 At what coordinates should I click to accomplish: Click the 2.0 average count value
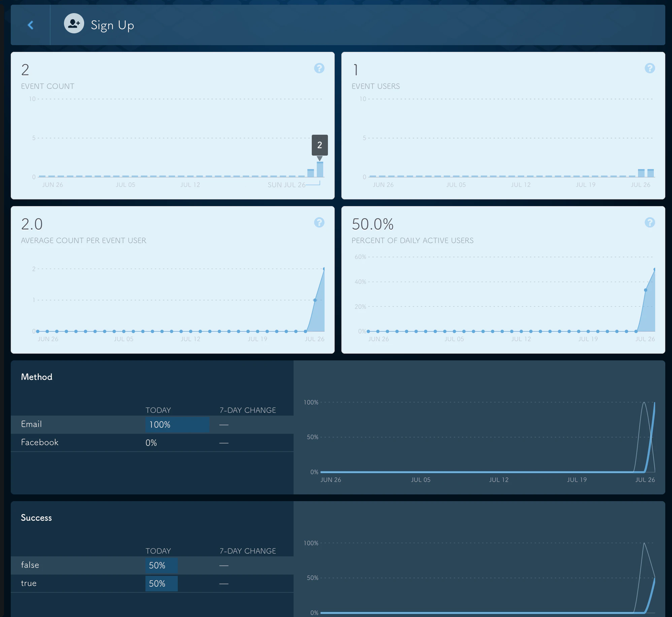point(32,224)
